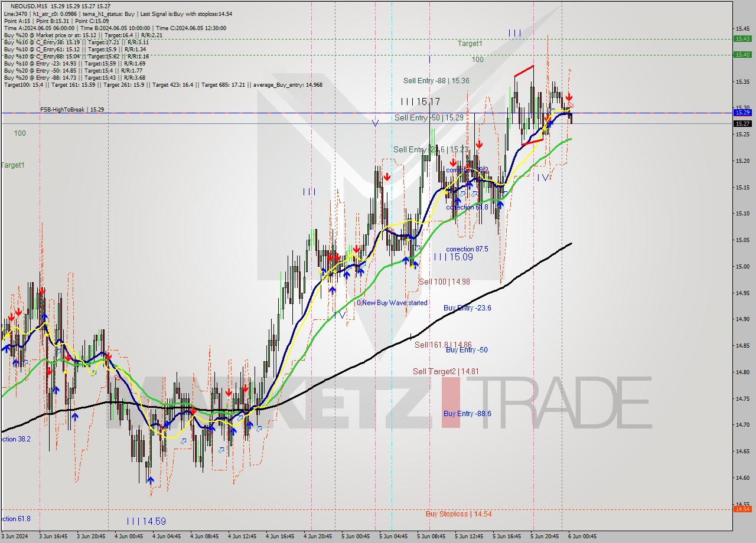
Task: Click the 'correction 87.5' label
Action: point(467,249)
